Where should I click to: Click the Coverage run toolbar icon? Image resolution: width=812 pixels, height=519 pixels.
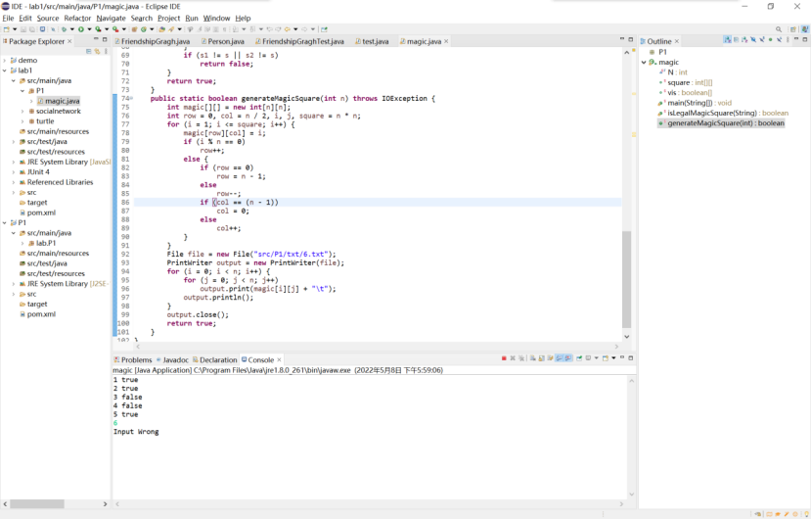click(98, 29)
